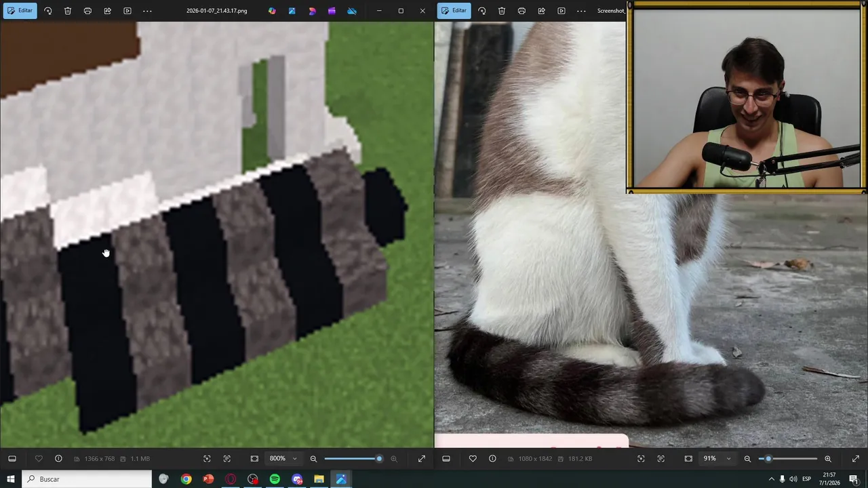Show file info for right image

[x=492, y=459]
